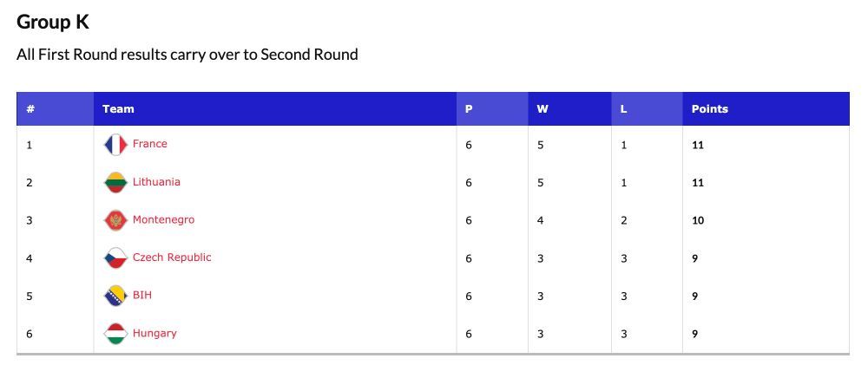Open the Montenegro team link
868x378 pixels.
coord(164,220)
